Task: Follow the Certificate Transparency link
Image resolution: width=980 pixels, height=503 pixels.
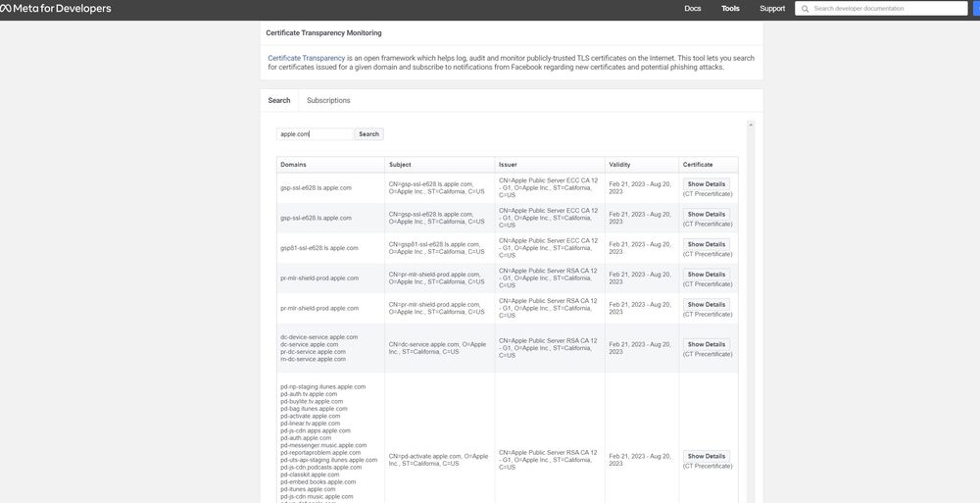Action: click(306, 58)
